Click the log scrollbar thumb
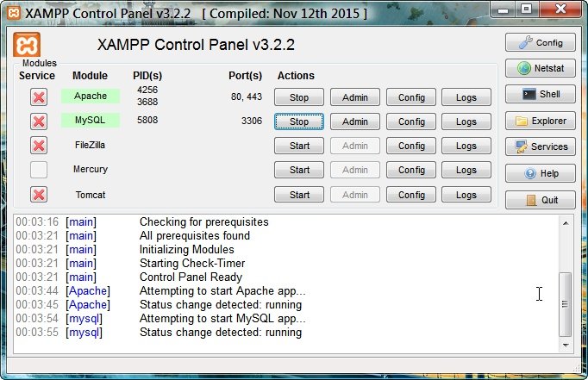This screenshot has height=380, width=588. point(565,304)
